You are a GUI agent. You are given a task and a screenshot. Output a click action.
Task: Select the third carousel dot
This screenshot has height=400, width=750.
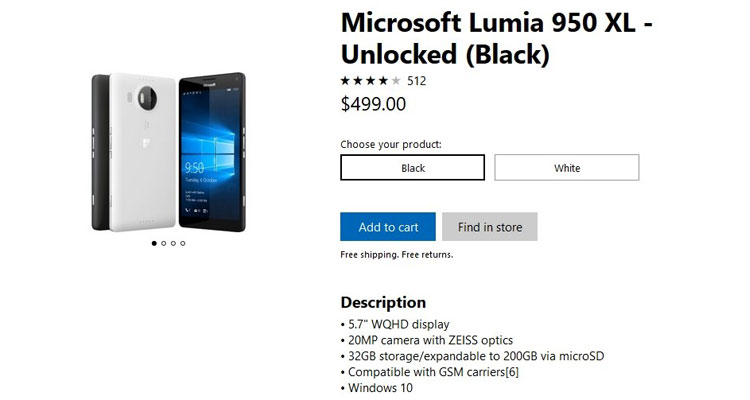[173, 243]
